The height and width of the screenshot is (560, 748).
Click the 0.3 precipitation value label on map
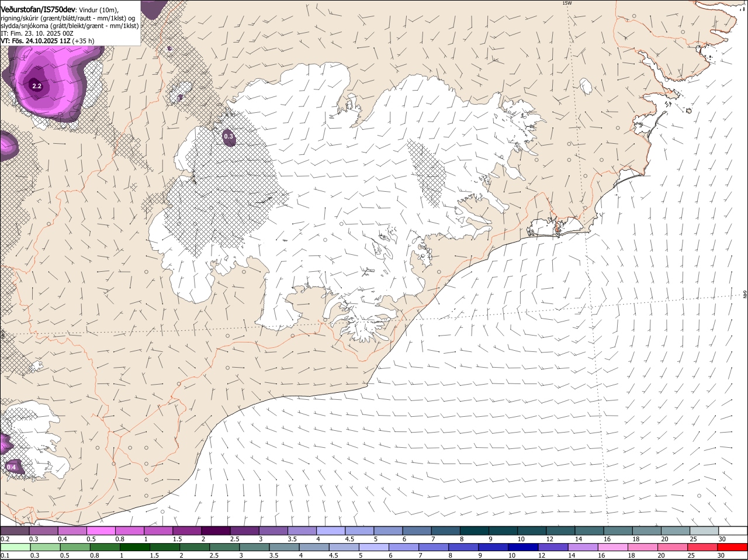[228, 137]
